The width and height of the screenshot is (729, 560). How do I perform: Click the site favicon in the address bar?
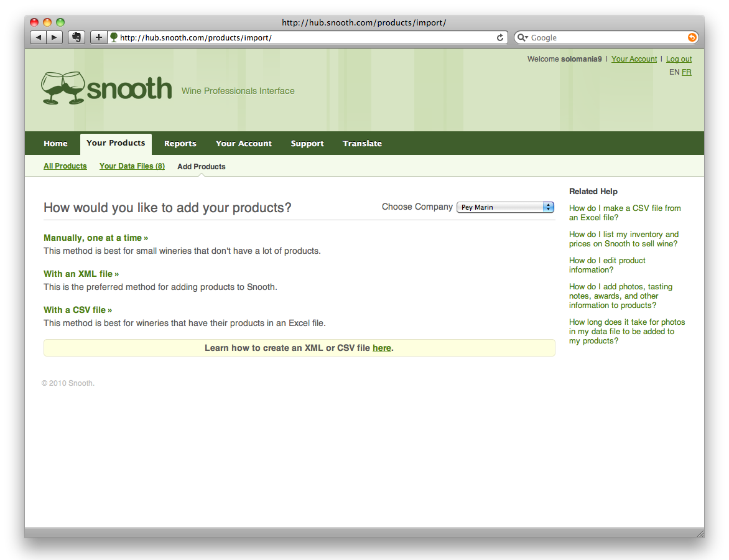113,37
